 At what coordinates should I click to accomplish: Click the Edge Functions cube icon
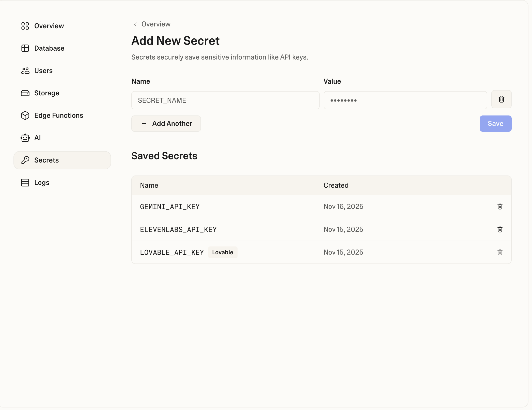pyautogui.click(x=25, y=115)
